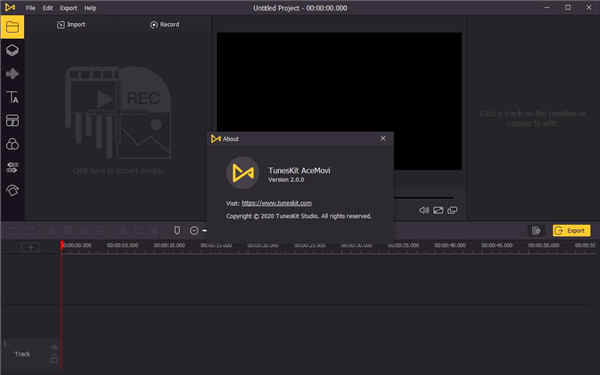Open the transitions arrows icon in sidebar

tap(12, 168)
